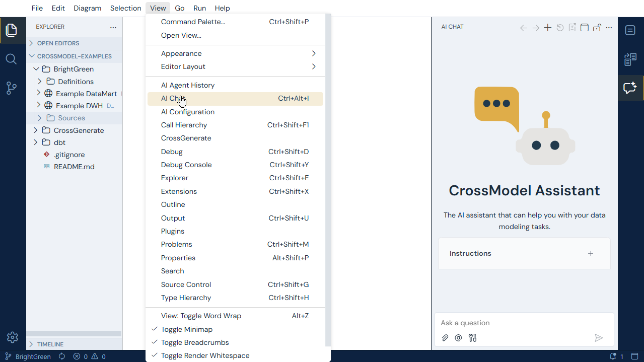Image resolution: width=644 pixels, height=362 pixels.
Task: Select AI Configuration menu entry
Action: coord(235,112)
